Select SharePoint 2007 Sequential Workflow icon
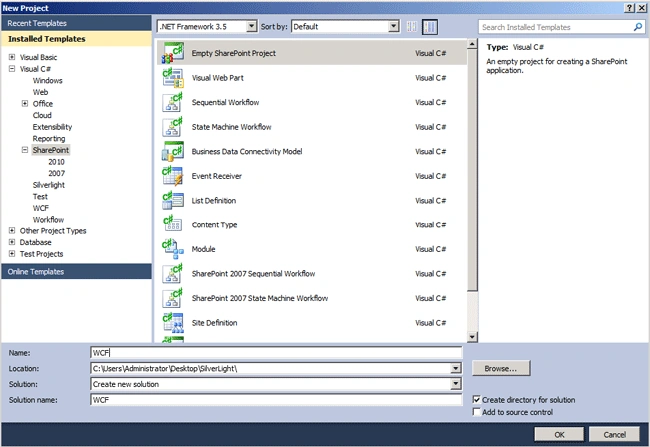This screenshot has height=447, width=650. coord(172,274)
